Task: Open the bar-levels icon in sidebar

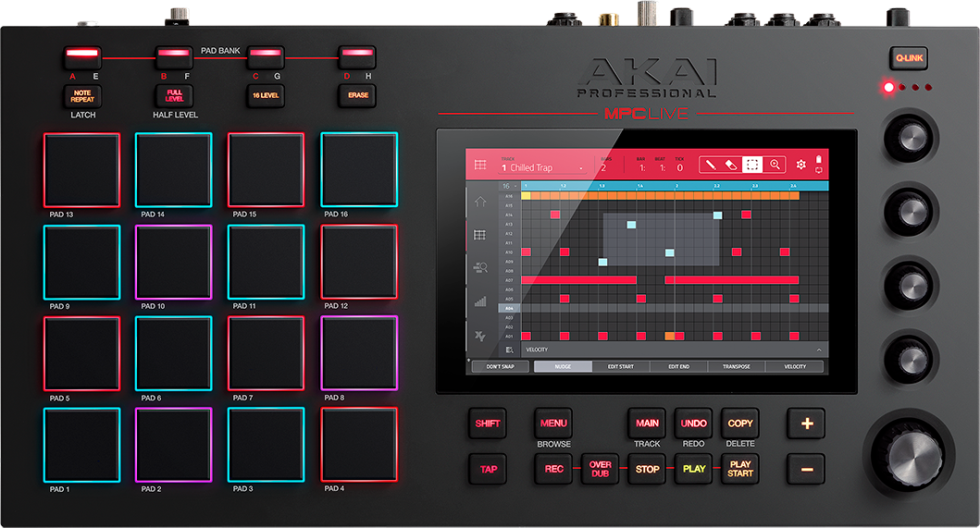Action: 479,301
